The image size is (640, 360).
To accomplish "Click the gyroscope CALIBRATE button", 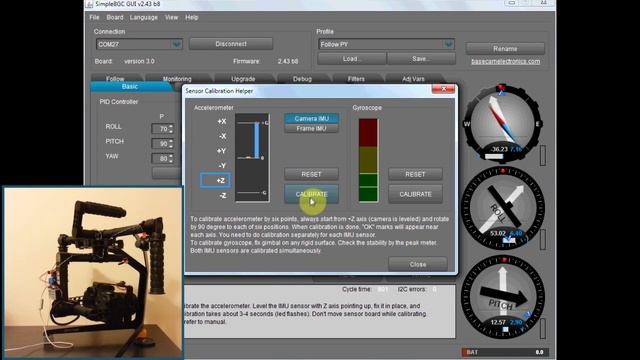I will (415, 194).
